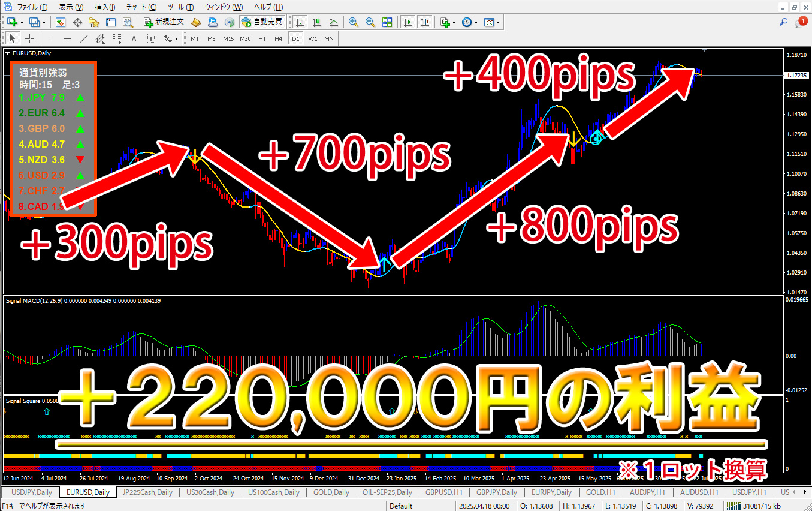Switch chart to candlestick style
This screenshot has height=511, width=812.
(x=317, y=22)
